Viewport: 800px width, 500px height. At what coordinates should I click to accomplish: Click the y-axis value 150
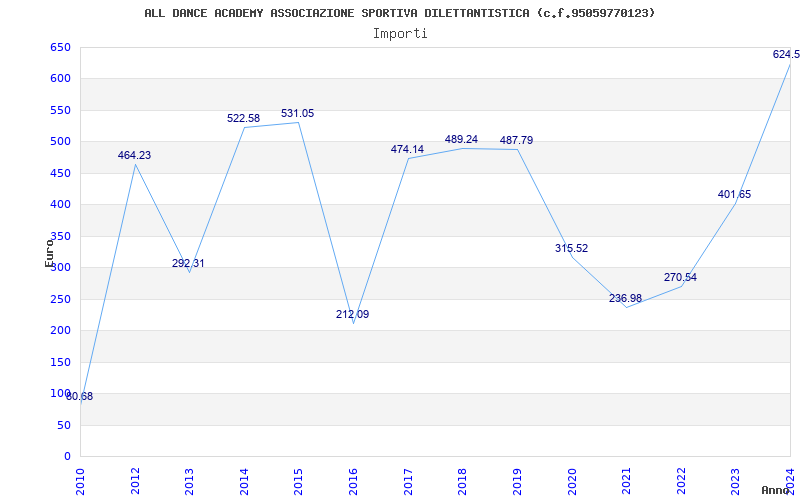60,362
